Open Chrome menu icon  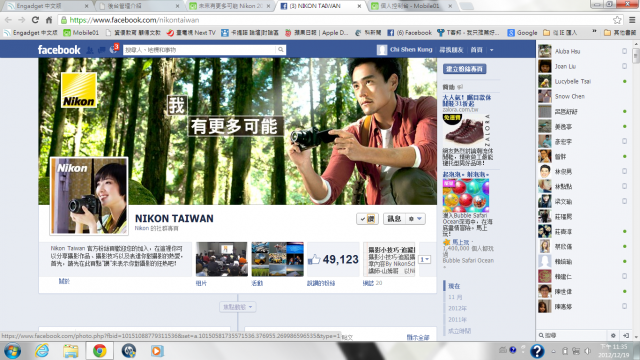pyautogui.click(x=632, y=20)
